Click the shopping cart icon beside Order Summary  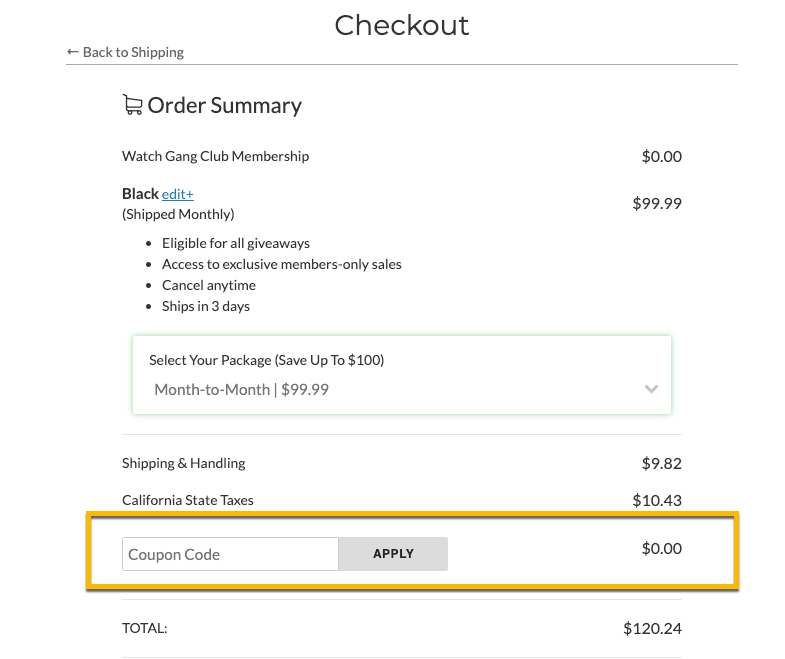coord(133,105)
